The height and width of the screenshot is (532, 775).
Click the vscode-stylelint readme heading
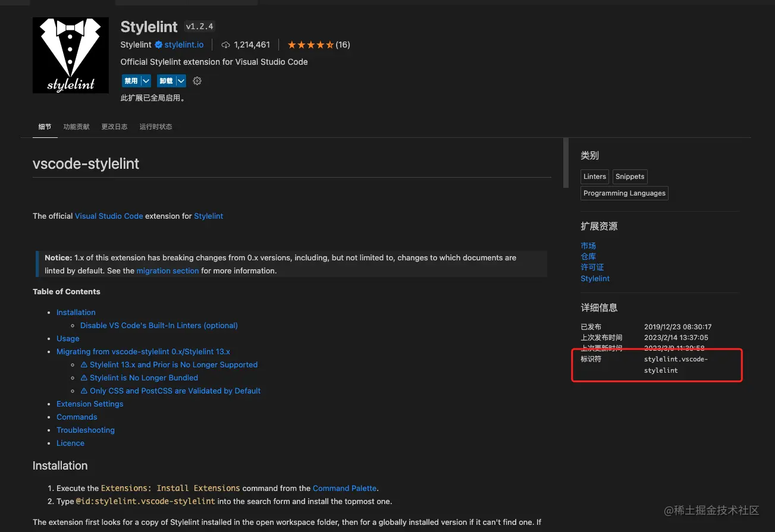[86, 164]
